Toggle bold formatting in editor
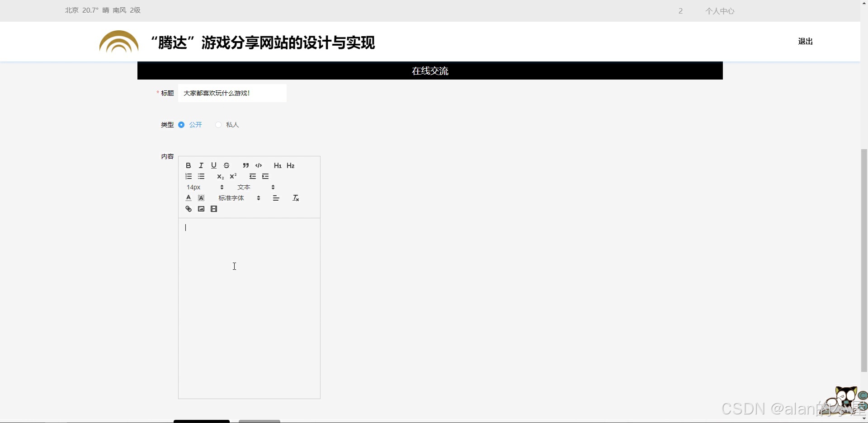 (189, 165)
